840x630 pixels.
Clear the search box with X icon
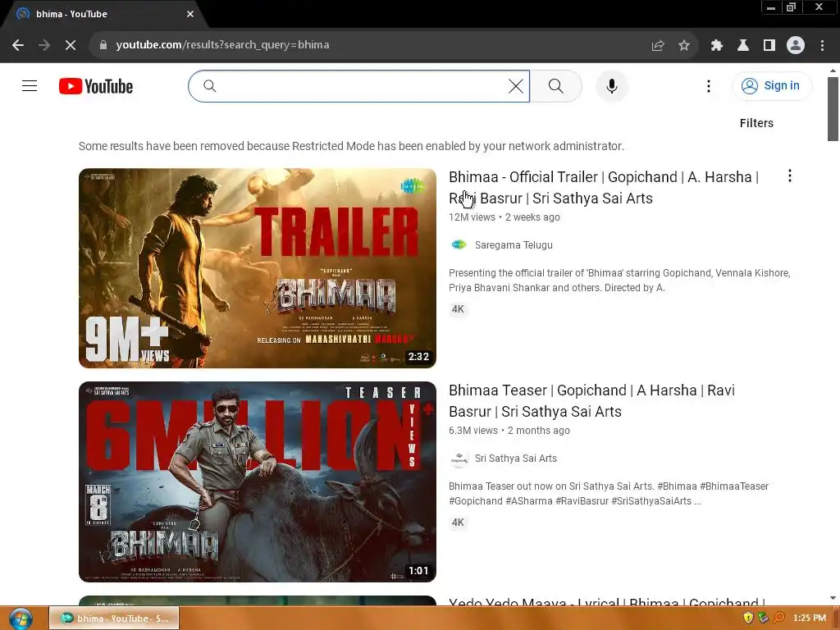click(x=515, y=85)
